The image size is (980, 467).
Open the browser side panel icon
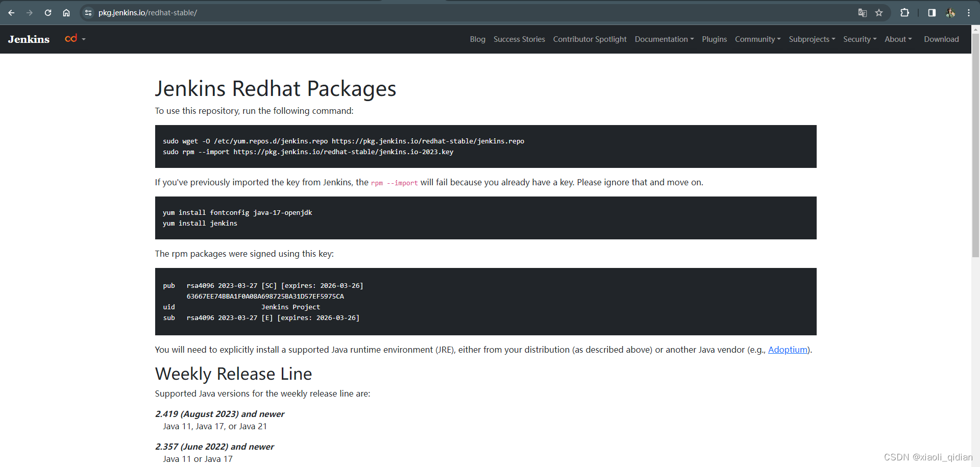(x=931, y=13)
